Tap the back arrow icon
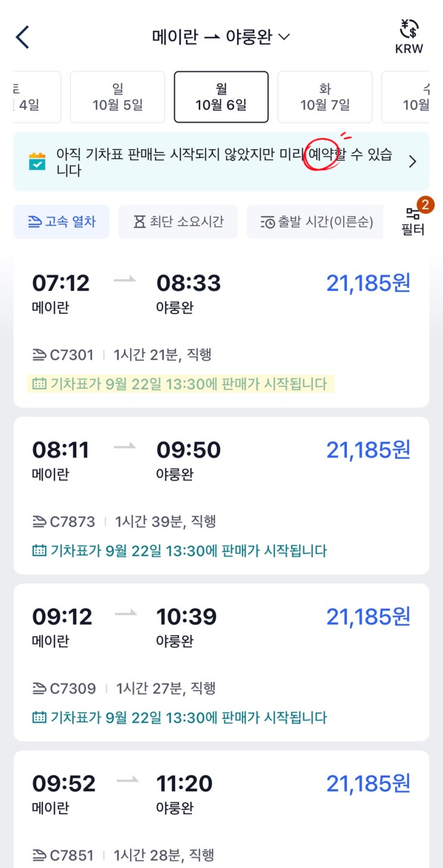Viewport: 443px width, 868px height. [x=23, y=37]
